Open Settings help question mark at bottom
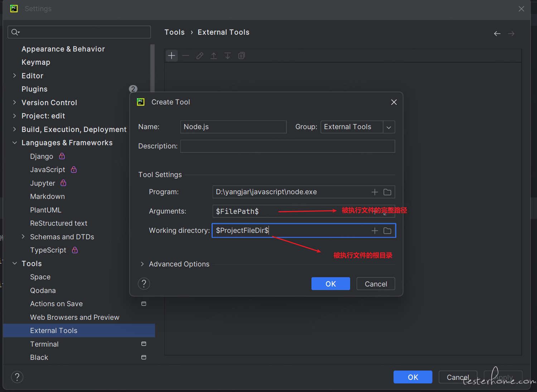The height and width of the screenshot is (392, 537). click(x=17, y=377)
